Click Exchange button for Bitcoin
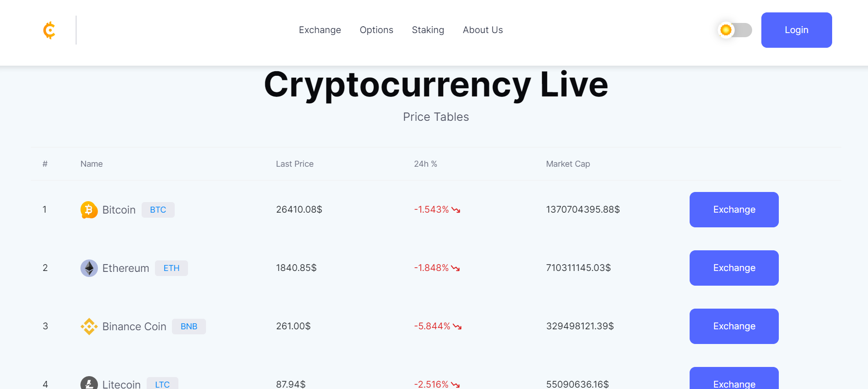This screenshot has height=389, width=868. coord(734,210)
